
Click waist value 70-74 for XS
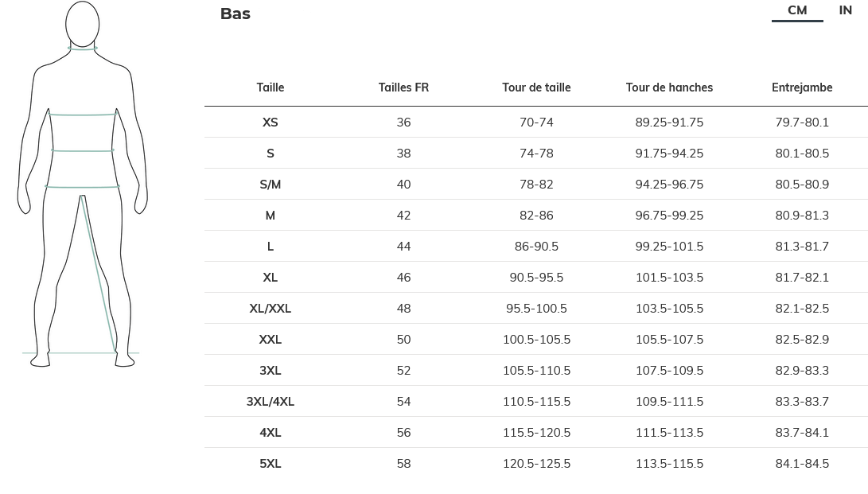tap(536, 123)
